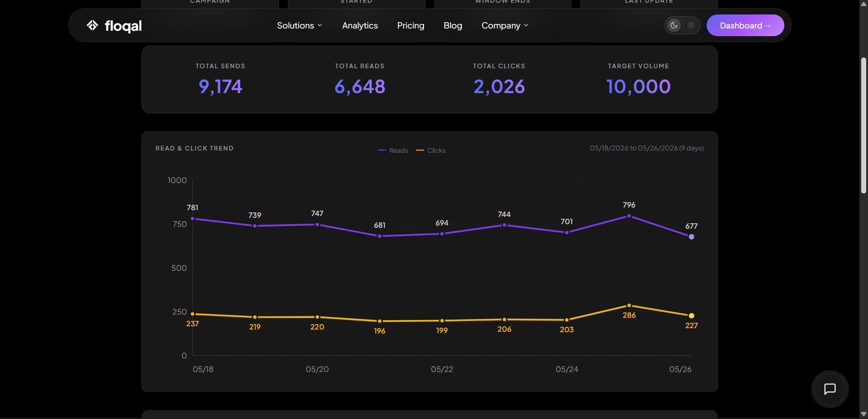The height and width of the screenshot is (419, 868).
Task: Select the 681 reads data point
Action: 380,236
